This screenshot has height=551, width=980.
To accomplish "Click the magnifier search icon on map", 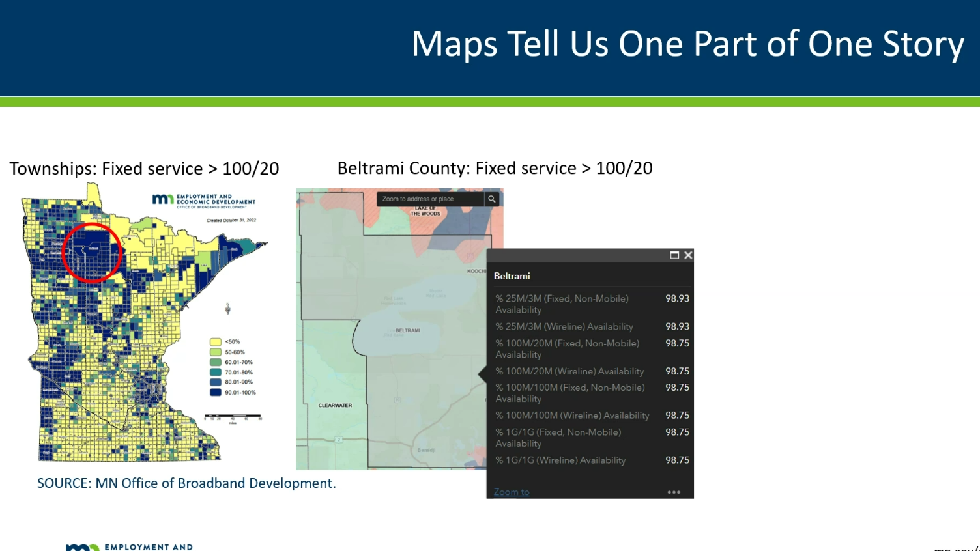I will (x=492, y=199).
